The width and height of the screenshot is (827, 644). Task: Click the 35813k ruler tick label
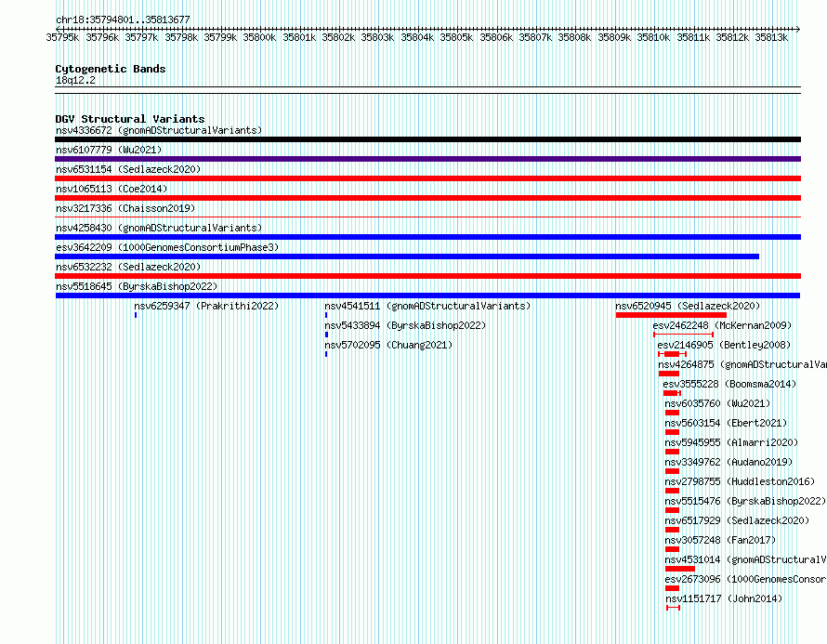click(771, 37)
